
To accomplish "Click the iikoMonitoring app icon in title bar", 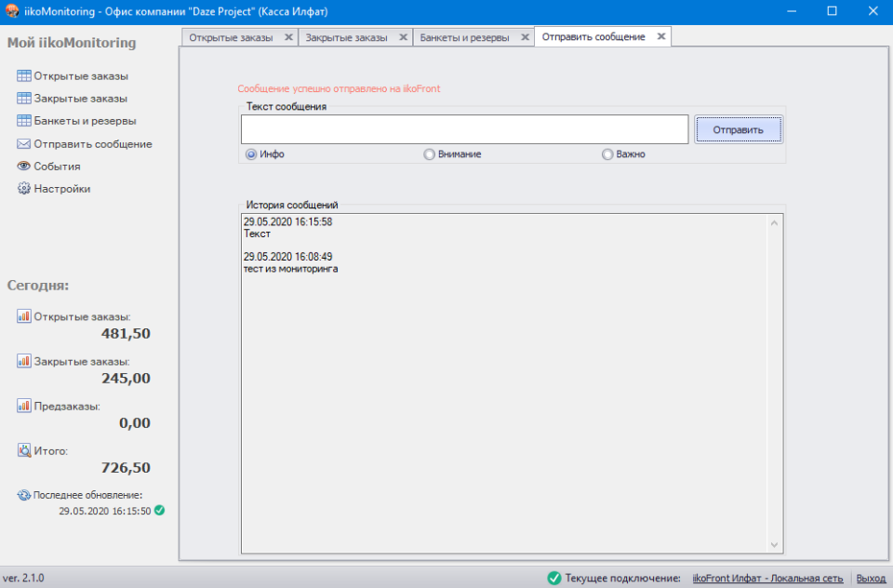I will [x=12, y=11].
